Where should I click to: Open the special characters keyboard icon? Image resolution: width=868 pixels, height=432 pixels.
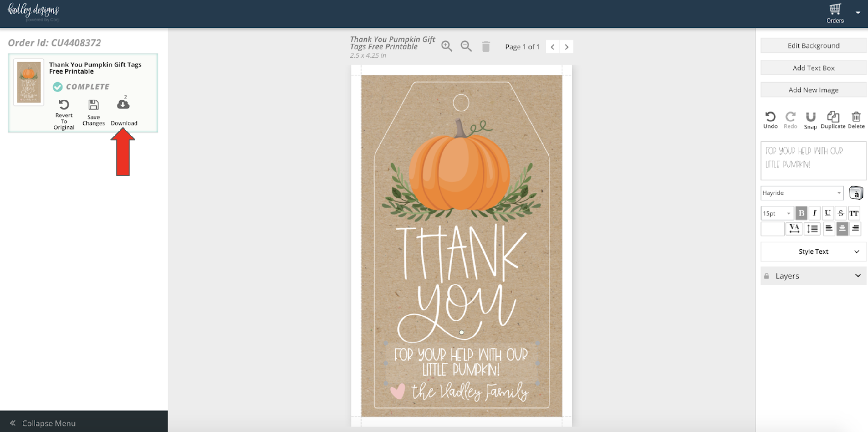pyautogui.click(x=855, y=193)
